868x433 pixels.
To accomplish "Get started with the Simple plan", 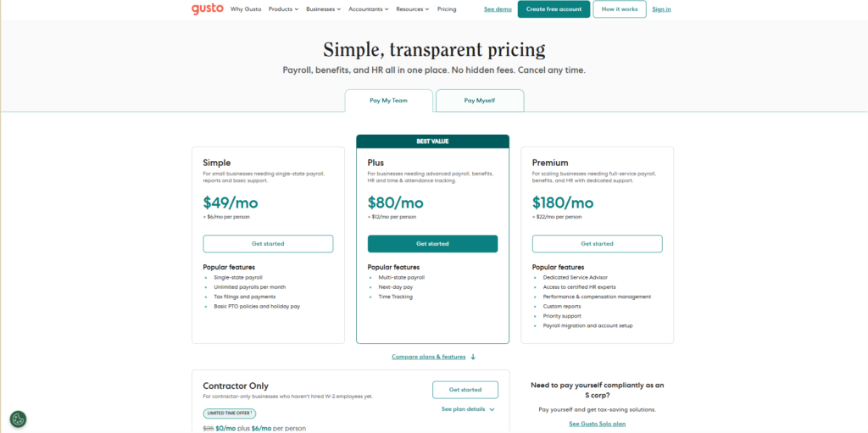I will pos(268,244).
